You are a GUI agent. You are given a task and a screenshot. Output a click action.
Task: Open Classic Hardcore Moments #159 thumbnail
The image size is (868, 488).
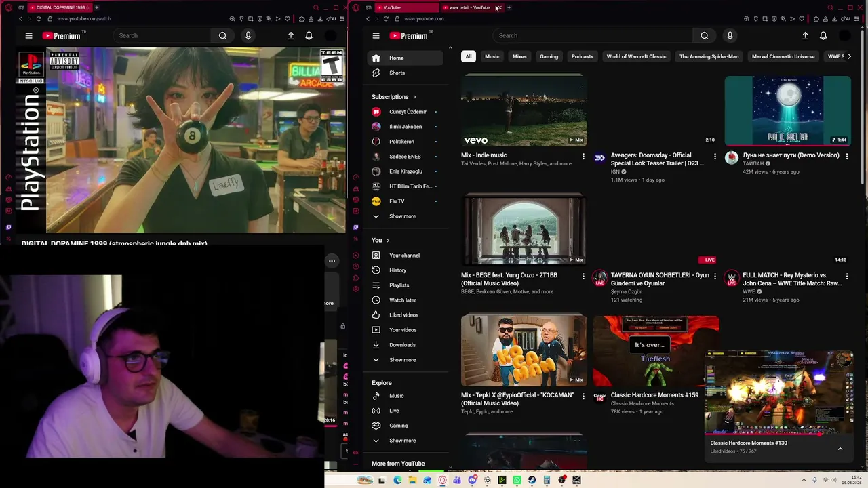656,351
